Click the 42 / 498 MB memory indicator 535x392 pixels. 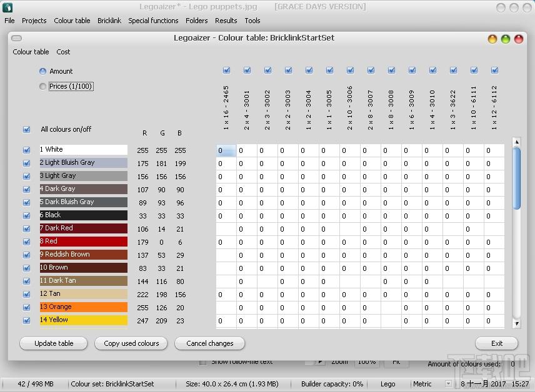click(36, 384)
